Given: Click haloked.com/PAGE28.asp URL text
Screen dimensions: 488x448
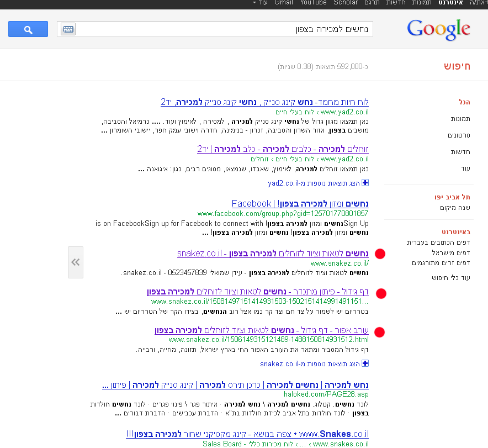Looking at the screenshot, I should coord(326,394).
